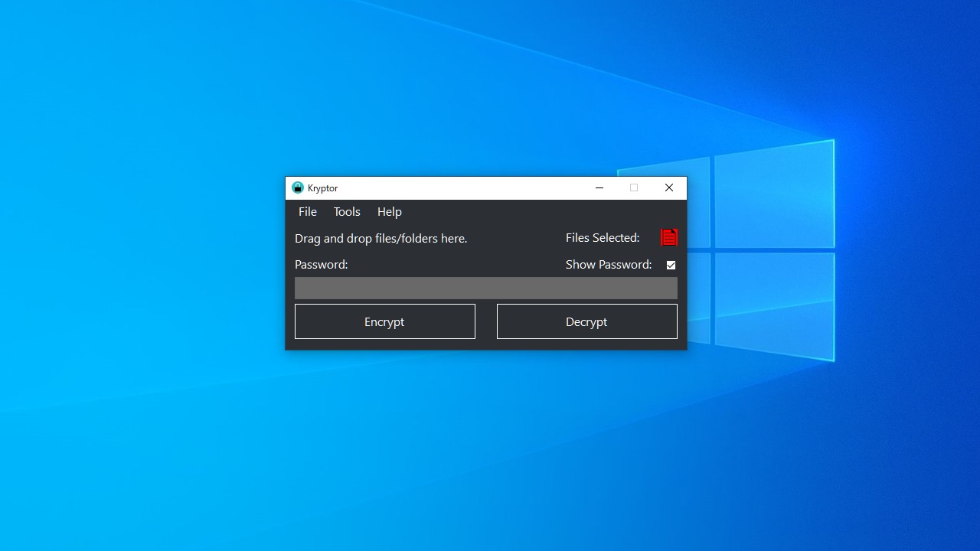Screen dimensions: 980x551
Task: Click the 'Show Password:' label
Action: tap(609, 265)
